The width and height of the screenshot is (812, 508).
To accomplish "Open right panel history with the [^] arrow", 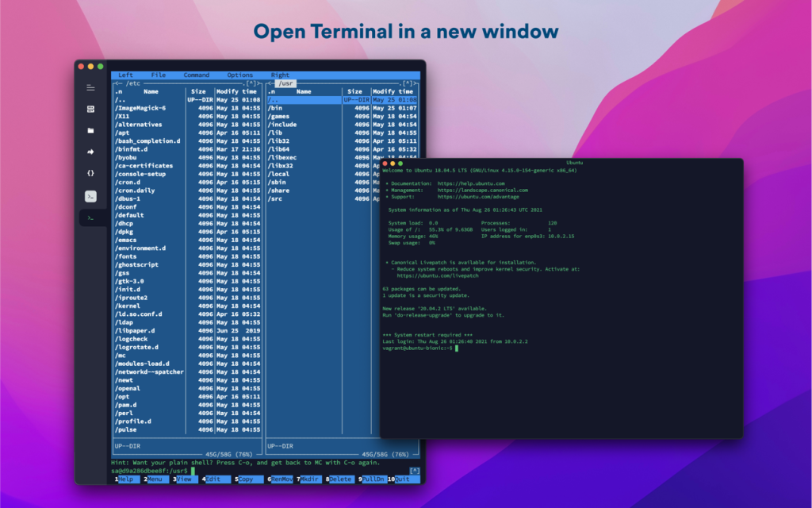I will (409, 83).
